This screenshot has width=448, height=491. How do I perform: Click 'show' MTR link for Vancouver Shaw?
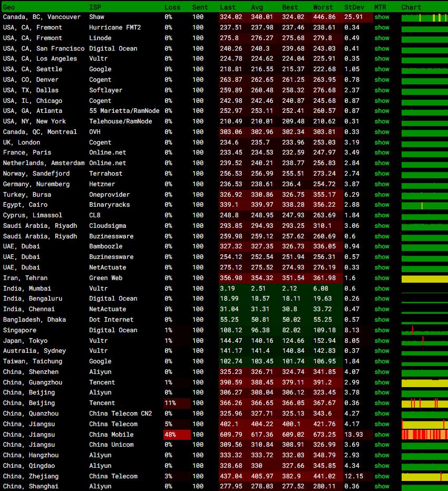382,17
